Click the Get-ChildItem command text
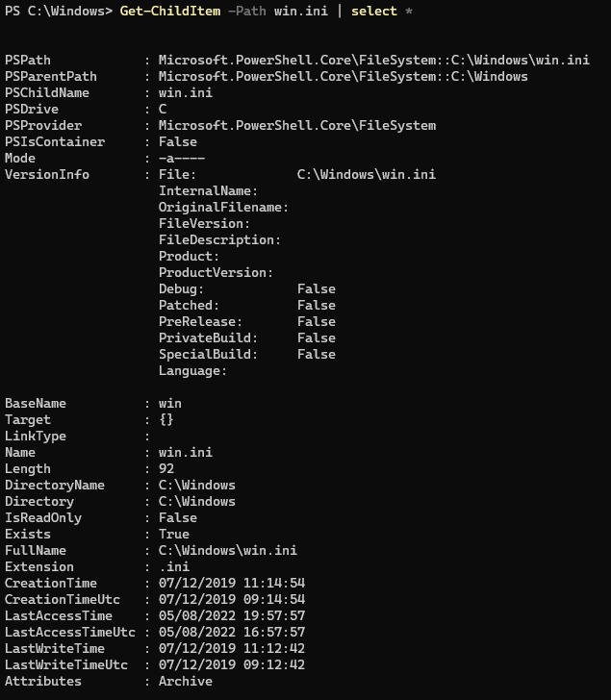 [x=170, y=12]
